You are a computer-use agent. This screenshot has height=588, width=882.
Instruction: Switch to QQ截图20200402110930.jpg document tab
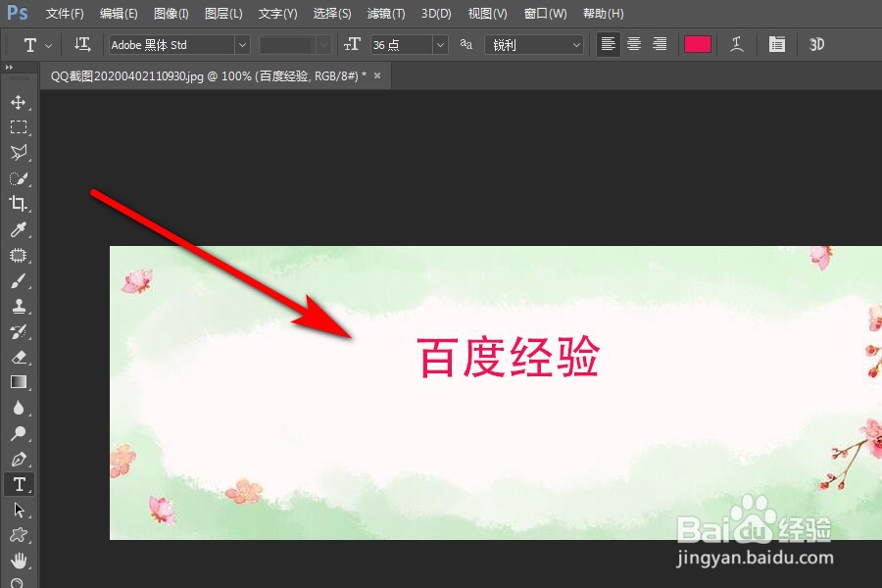point(208,76)
